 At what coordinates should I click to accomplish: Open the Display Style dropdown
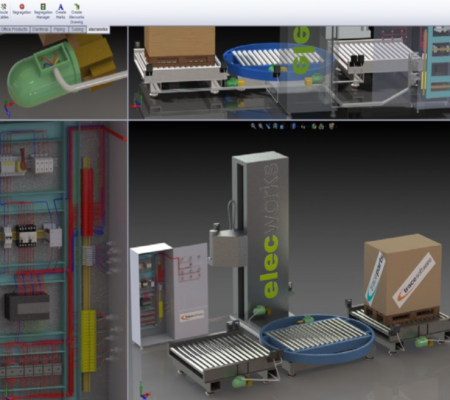pos(294,126)
